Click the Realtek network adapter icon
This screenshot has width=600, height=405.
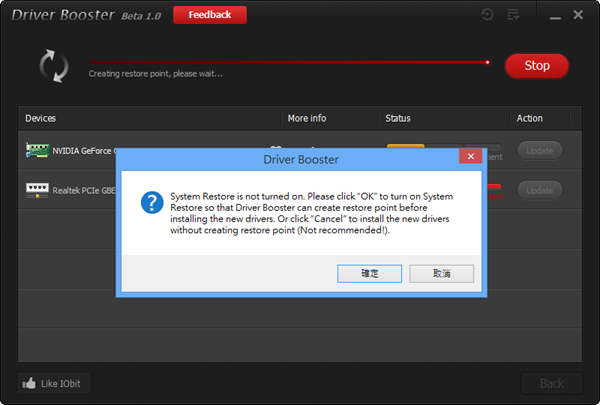(x=37, y=190)
